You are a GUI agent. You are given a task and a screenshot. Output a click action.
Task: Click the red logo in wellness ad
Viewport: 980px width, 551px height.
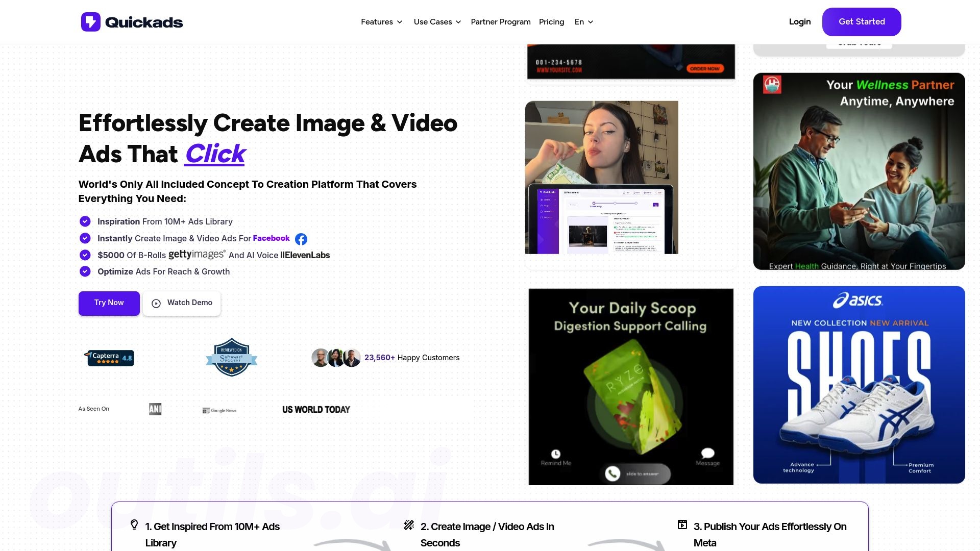click(772, 84)
